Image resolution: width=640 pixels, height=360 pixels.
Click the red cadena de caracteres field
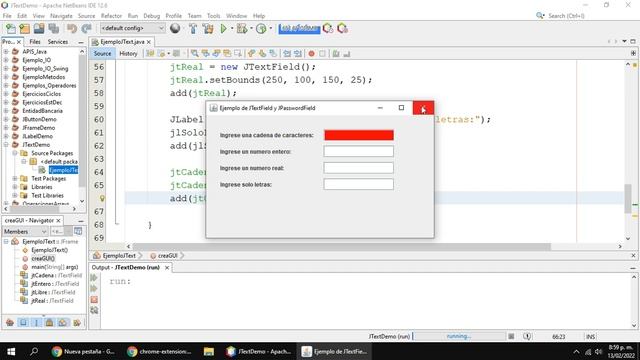click(359, 135)
